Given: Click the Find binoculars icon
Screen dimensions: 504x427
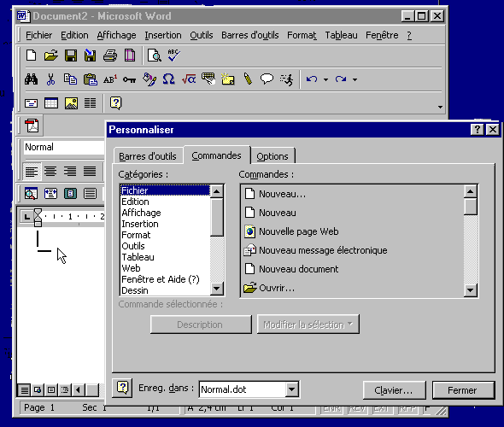Looking at the screenshot, I should coord(31,79).
